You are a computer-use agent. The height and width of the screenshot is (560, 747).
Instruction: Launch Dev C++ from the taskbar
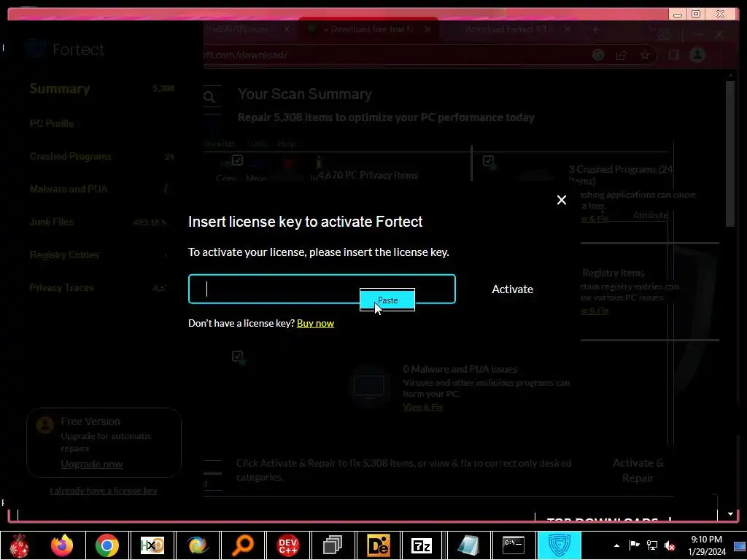pos(287,545)
